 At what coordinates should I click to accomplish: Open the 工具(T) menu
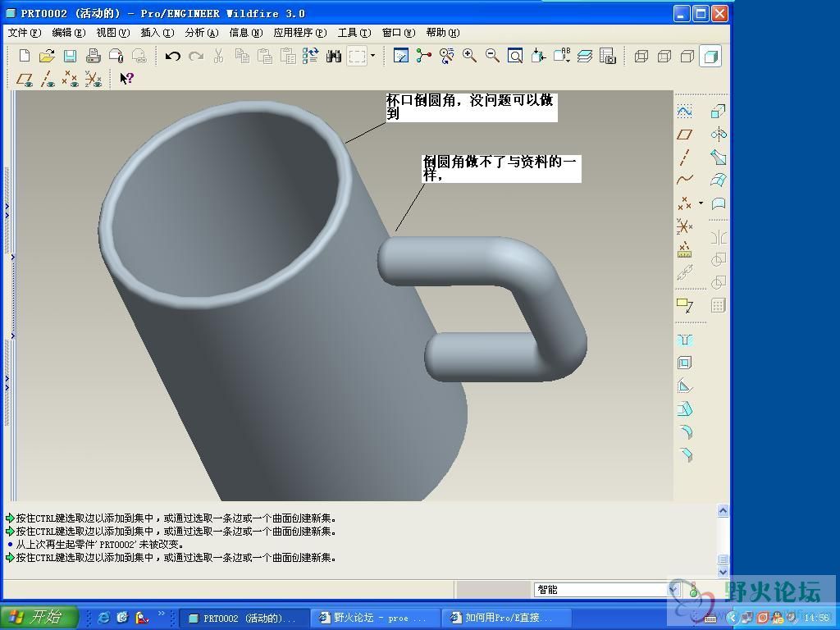(x=354, y=33)
